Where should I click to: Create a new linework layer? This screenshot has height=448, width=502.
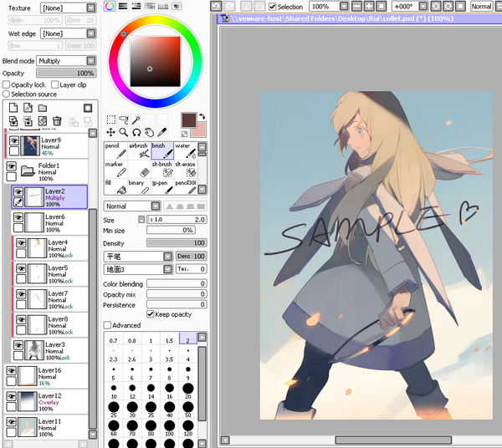point(28,108)
